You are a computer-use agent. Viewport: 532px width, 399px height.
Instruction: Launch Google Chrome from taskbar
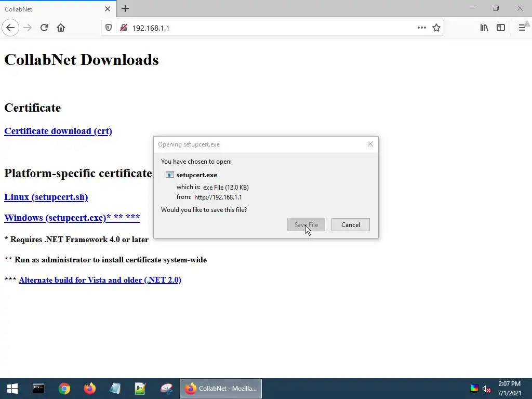(x=64, y=389)
